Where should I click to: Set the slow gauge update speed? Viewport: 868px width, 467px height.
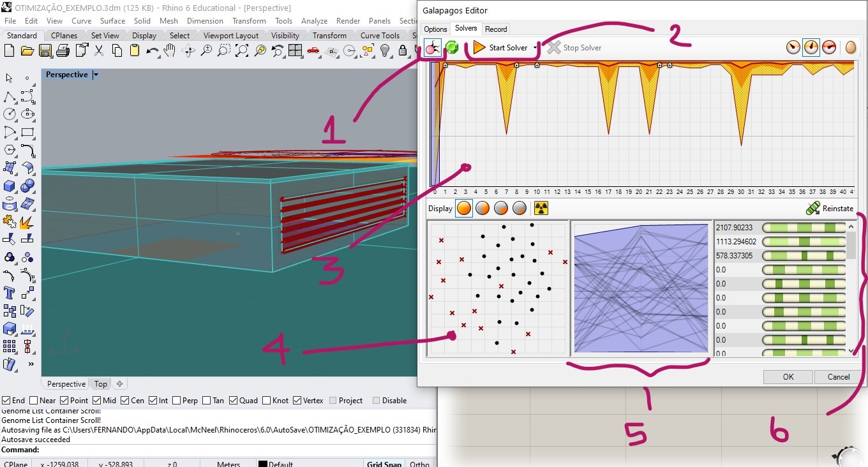coord(793,48)
